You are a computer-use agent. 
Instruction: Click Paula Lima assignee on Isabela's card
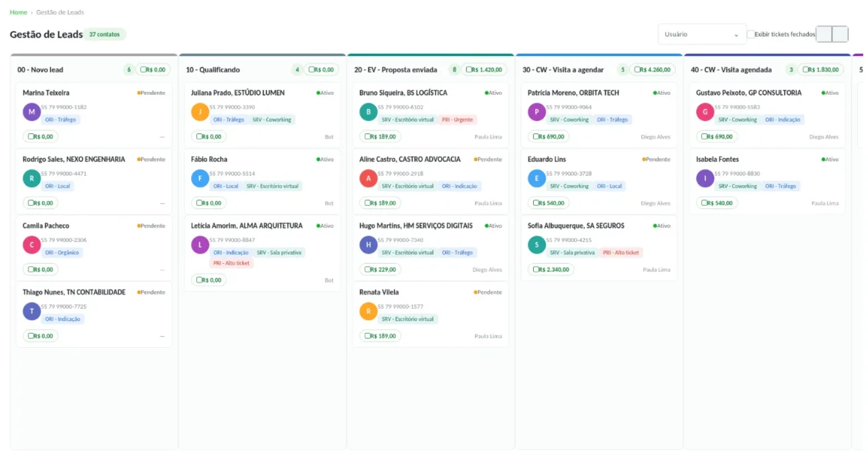click(825, 203)
